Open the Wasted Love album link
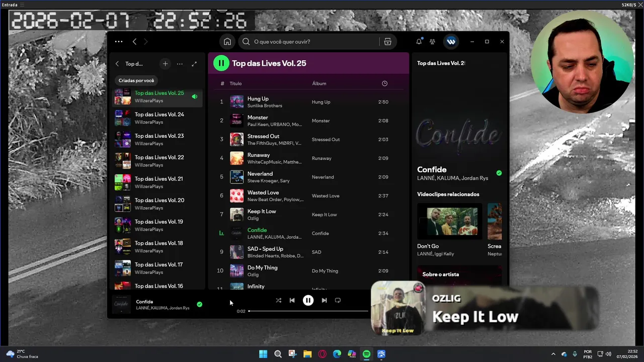The height and width of the screenshot is (362, 644). [326, 196]
